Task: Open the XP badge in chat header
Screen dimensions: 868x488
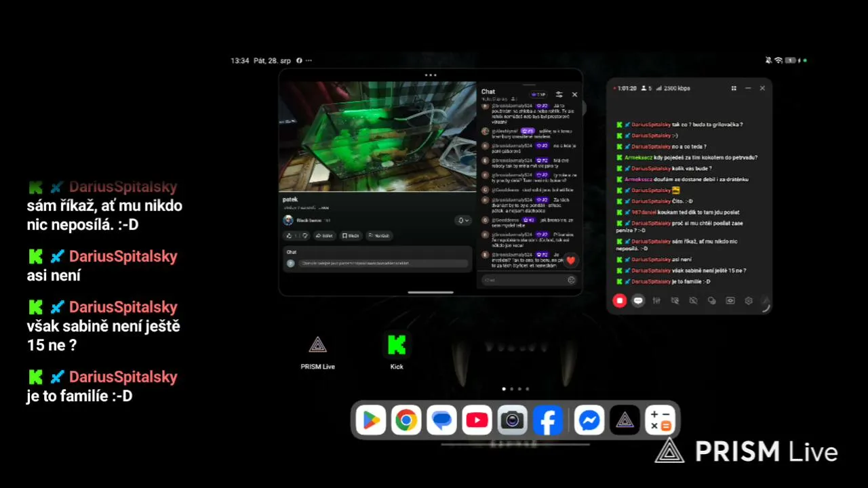Action: point(539,95)
